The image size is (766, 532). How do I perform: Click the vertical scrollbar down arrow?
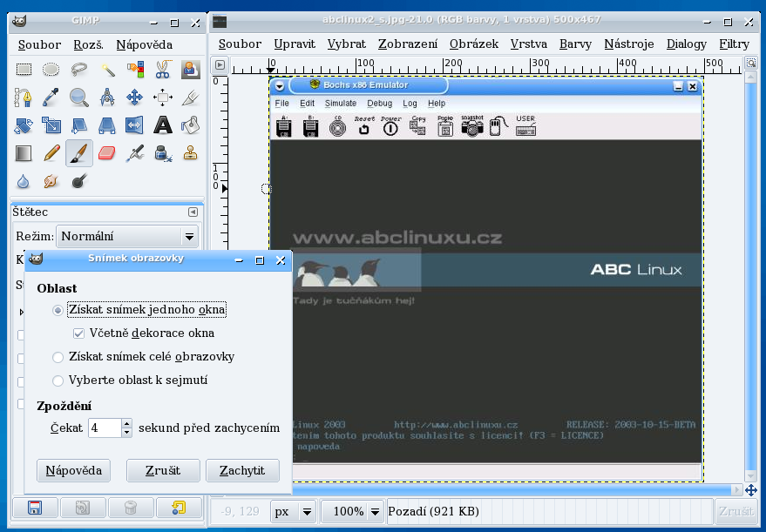(751, 475)
